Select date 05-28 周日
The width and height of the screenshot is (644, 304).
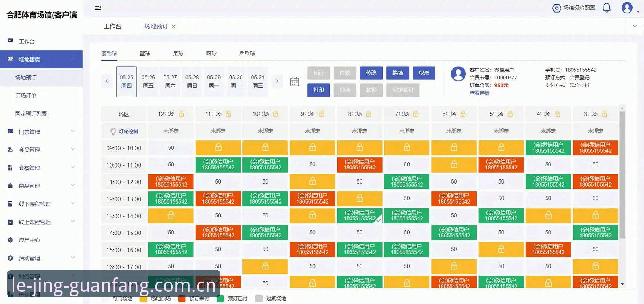(192, 81)
